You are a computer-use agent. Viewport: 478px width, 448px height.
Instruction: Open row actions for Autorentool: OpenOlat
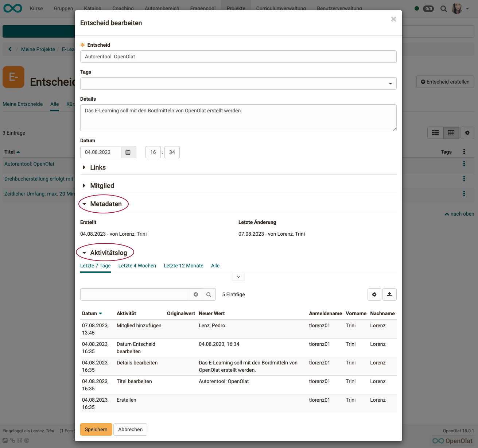[464, 164]
